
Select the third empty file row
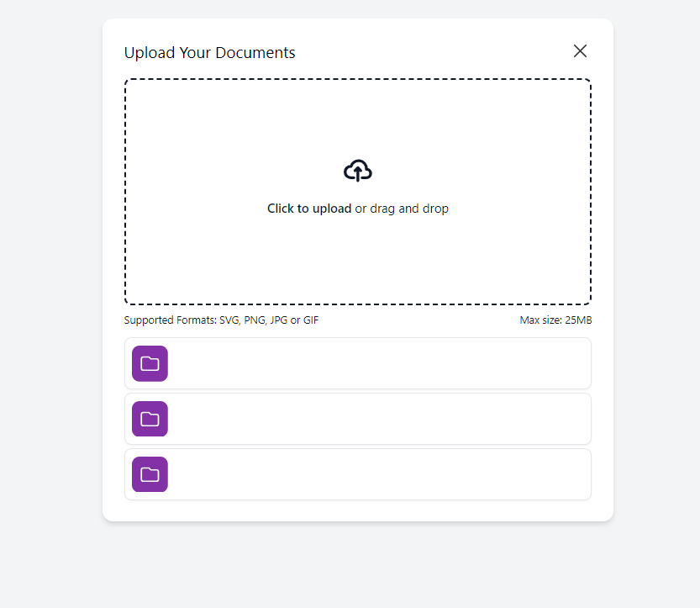(358, 474)
